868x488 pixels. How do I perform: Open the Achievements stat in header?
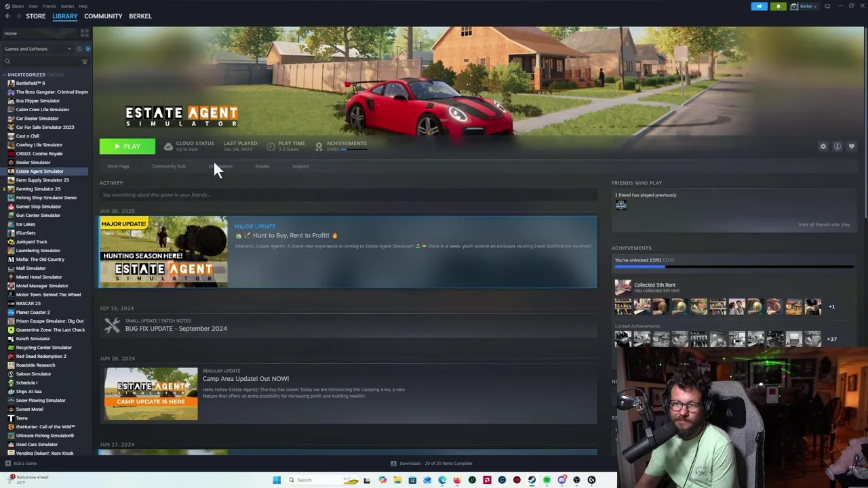tap(341, 146)
